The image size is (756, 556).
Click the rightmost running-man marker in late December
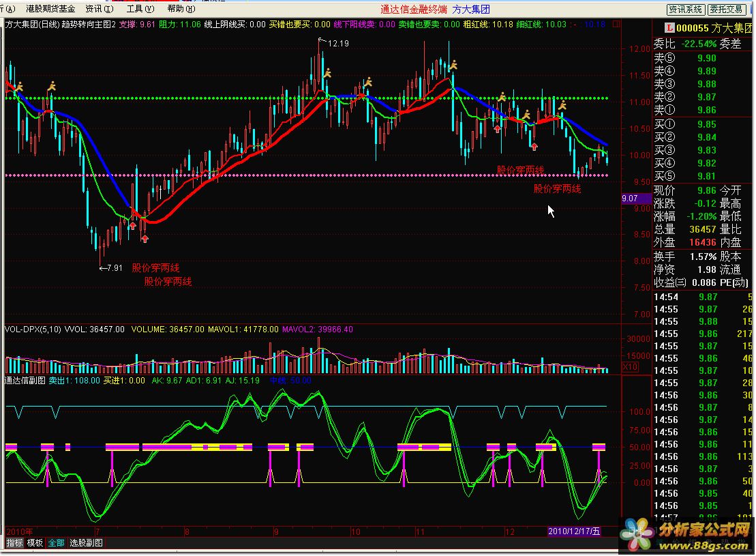click(x=562, y=105)
